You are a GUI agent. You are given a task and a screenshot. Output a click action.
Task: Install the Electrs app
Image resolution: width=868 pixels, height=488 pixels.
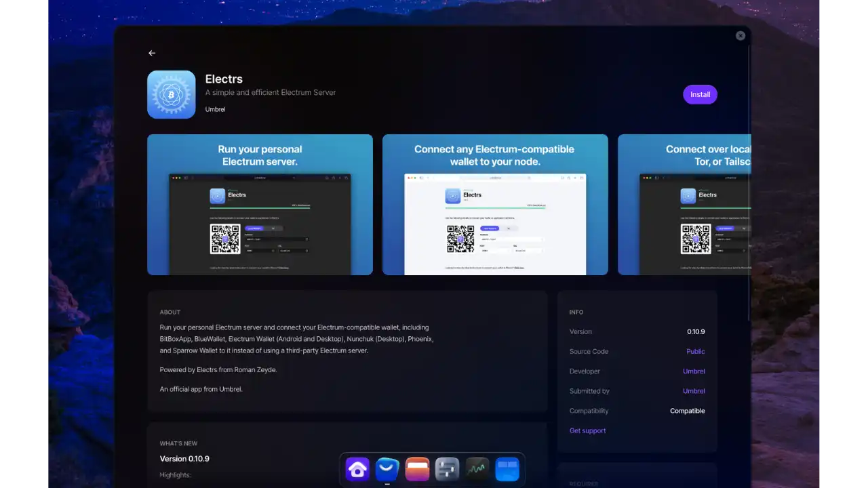coord(700,95)
